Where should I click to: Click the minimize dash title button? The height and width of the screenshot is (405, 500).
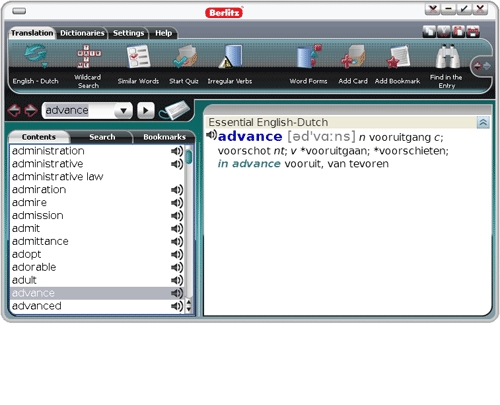point(448,9)
